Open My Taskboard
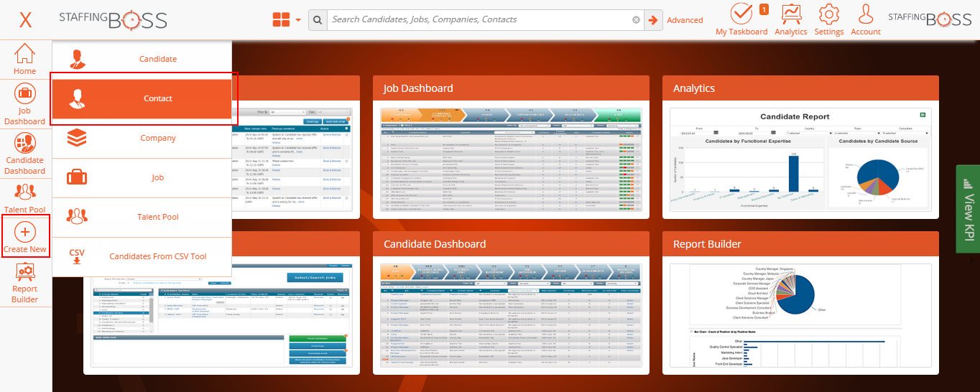Screen dimensions: 980x392 741,19
